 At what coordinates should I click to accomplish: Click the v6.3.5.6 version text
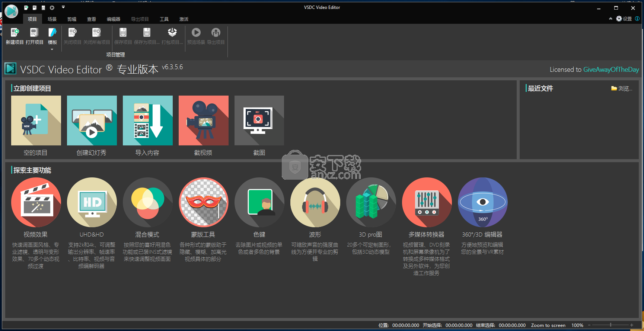coord(172,67)
